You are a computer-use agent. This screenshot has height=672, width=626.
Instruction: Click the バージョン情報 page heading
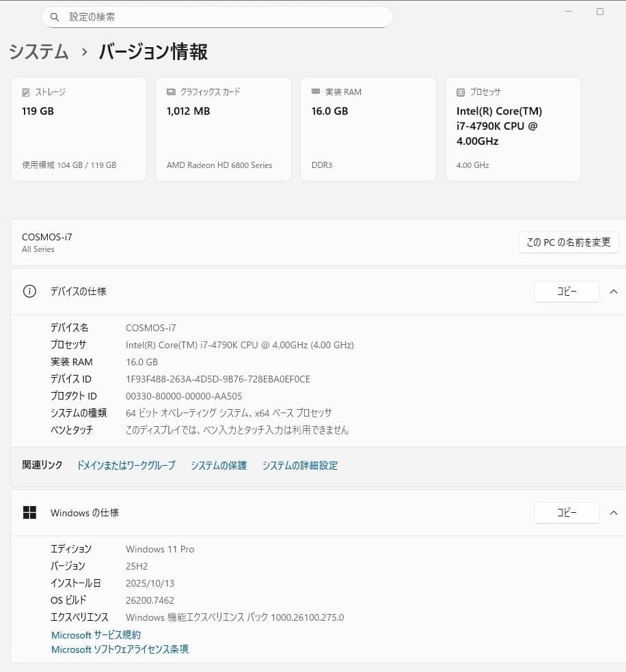(153, 52)
